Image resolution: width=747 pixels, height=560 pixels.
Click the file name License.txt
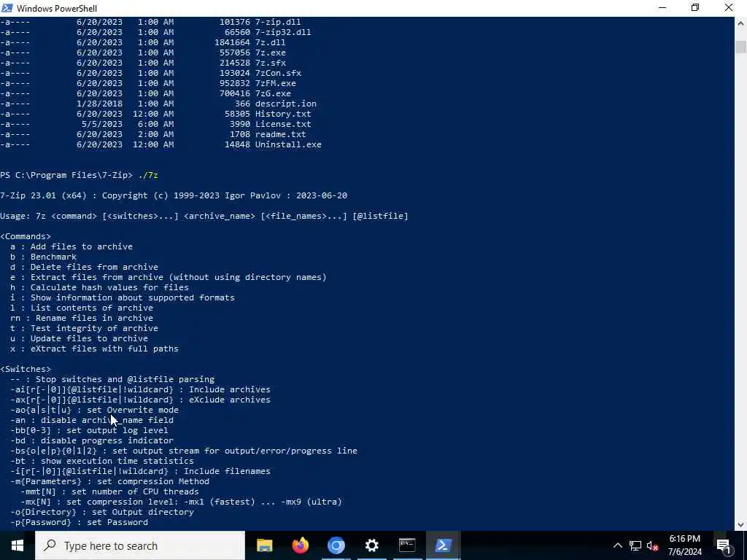click(283, 124)
